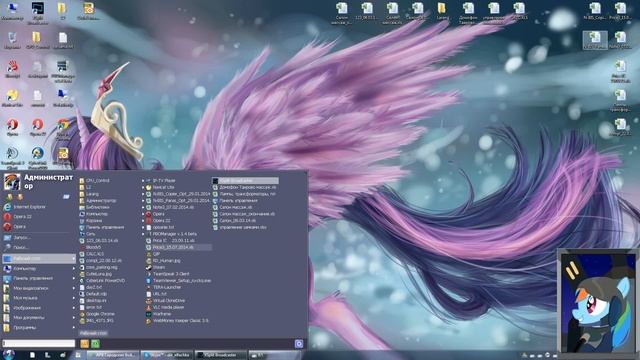Open desktop.ini in the menu list

coord(93,300)
